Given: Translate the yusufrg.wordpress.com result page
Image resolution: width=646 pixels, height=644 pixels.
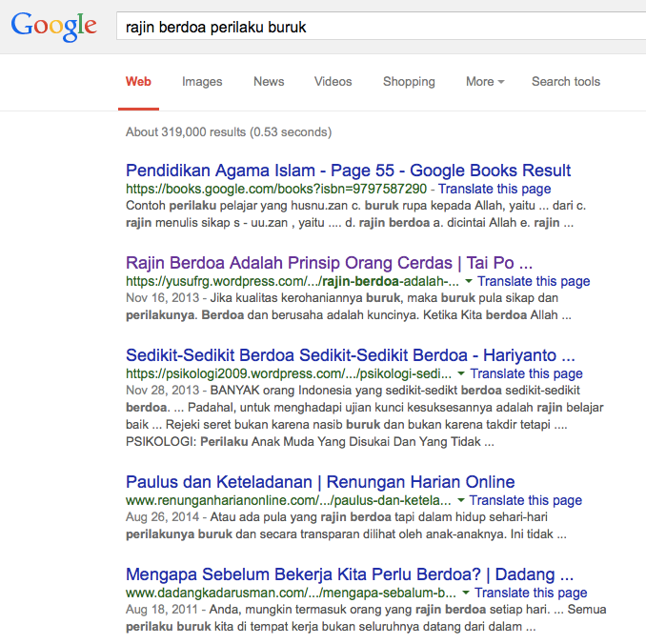Looking at the screenshot, I should (534, 281).
